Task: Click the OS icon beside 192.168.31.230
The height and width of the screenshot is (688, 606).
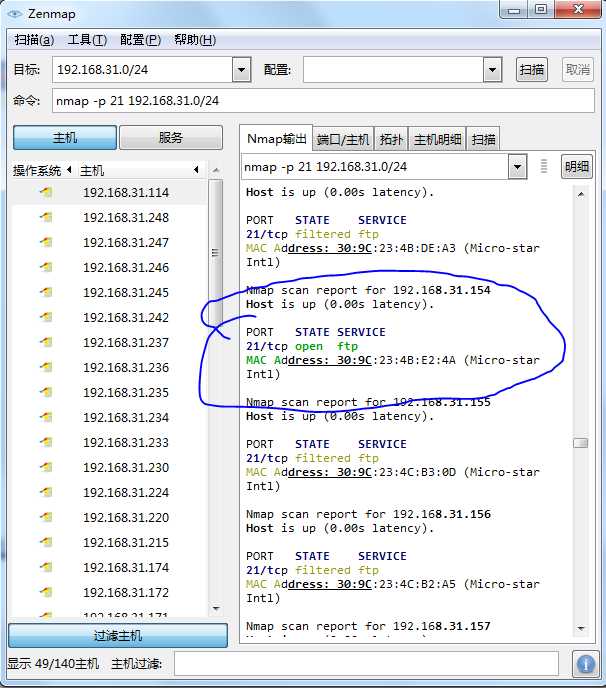Action: click(x=47, y=467)
